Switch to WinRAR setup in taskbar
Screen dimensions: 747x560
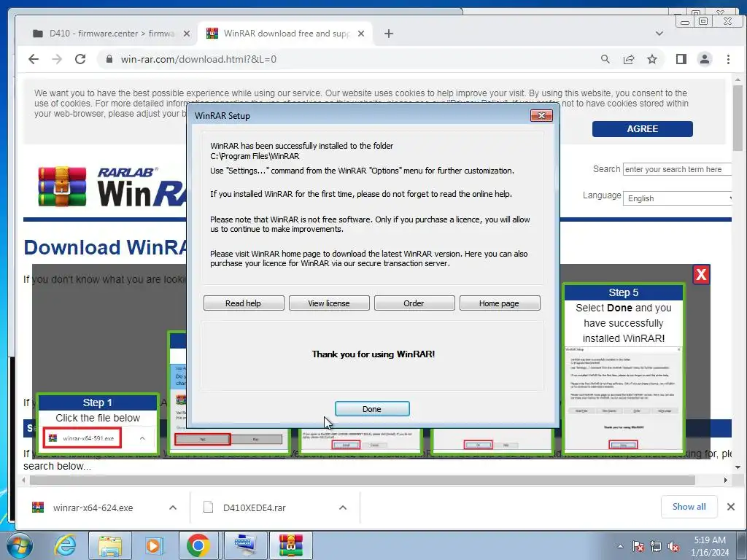pos(291,545)
